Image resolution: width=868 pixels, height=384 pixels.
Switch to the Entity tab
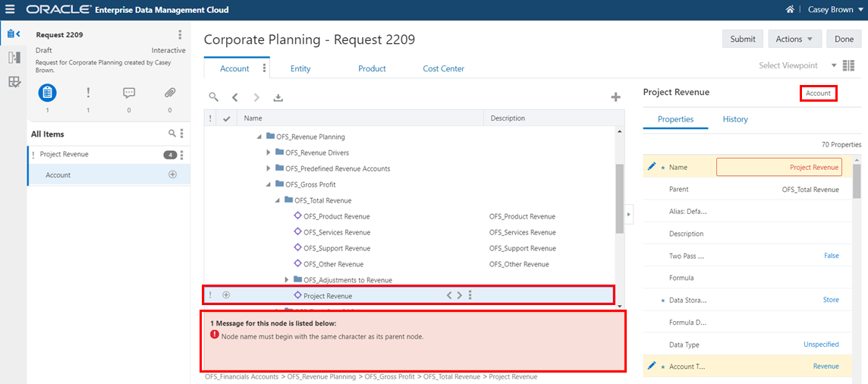click(x=300, y=68)
